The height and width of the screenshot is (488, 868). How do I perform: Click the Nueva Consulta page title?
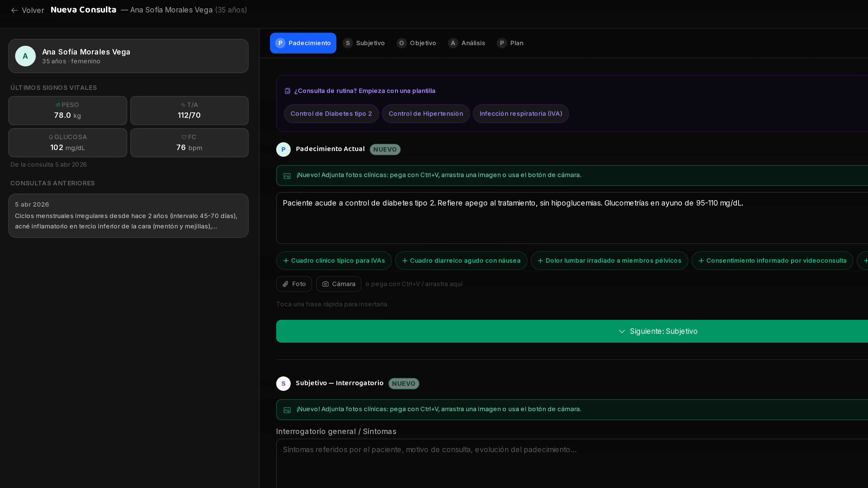(83, 10)
